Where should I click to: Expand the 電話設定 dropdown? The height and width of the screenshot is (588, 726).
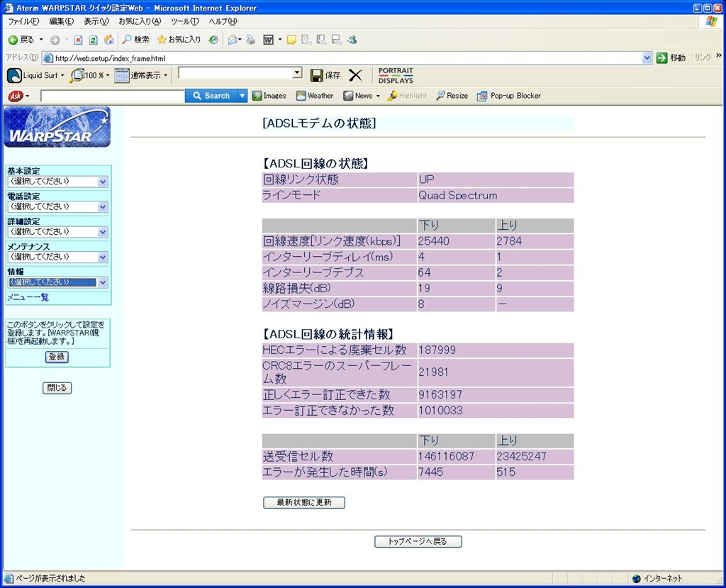(103, 206)
